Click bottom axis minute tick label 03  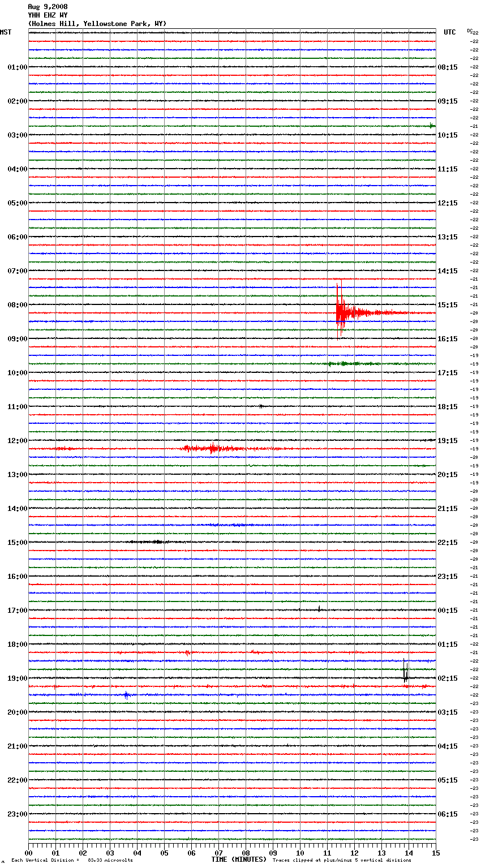pos(110,853)
